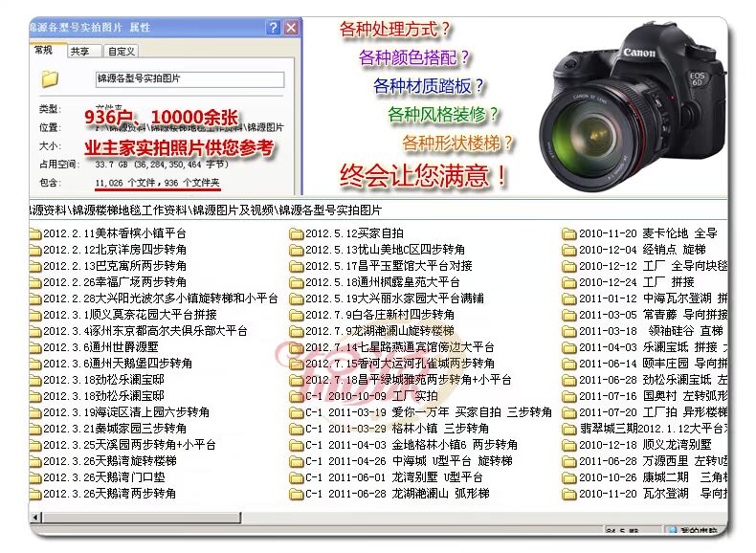This screenshot has width=756, height=553.
Task: Open folder icon 2010-12-04 经纬点
Action: pyautogui.click(x=569, y=251)
